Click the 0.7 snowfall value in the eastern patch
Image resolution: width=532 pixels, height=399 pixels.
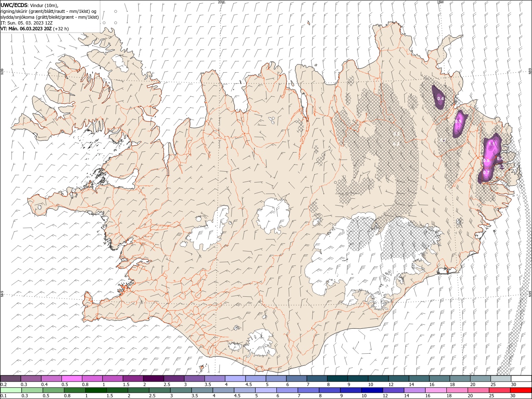click(486, 172)
